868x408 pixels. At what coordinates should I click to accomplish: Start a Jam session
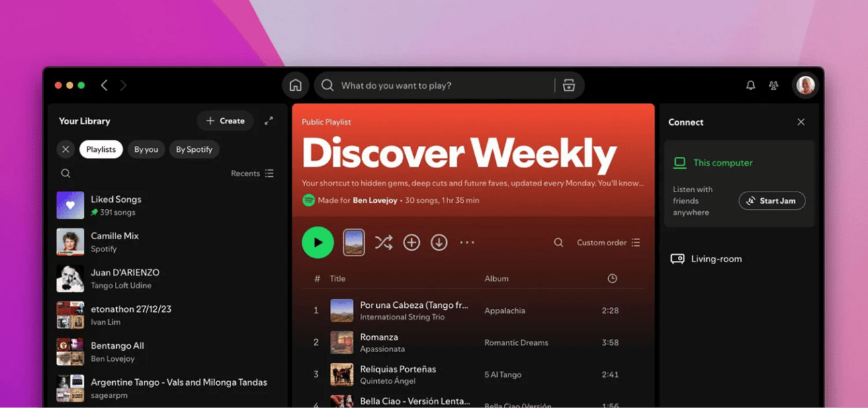pyautogui.click(x=772, y=201)
